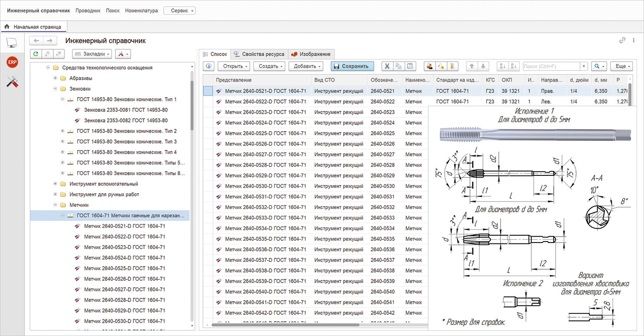The width and height of the screenshot is (644, 336).
Task: Move the row down with the down arrow
Action: (483, 66)
